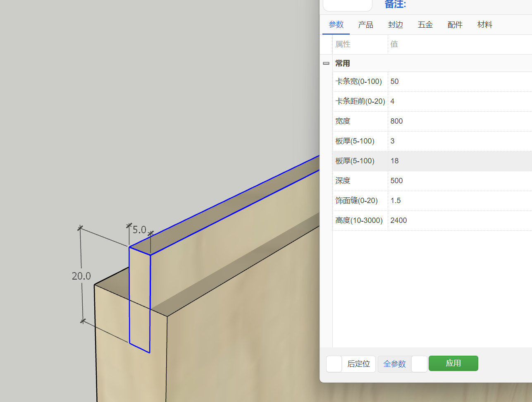Switch to the 五金 tab

(x=425, y=24)
